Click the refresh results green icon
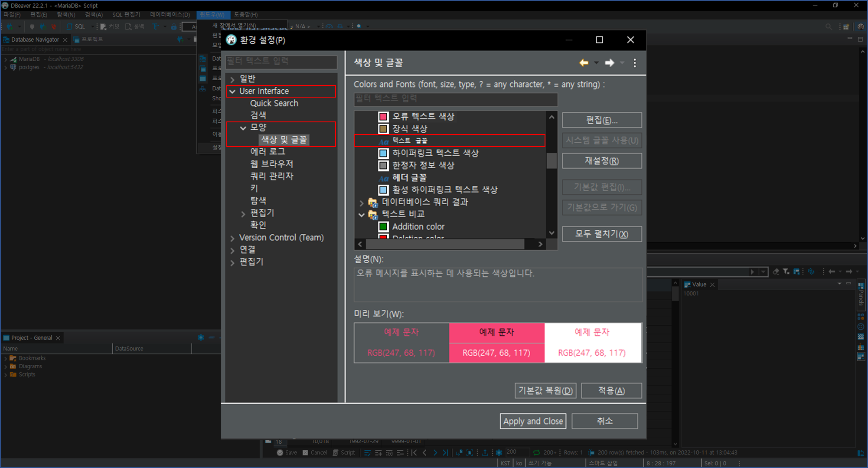 [537, 453]
